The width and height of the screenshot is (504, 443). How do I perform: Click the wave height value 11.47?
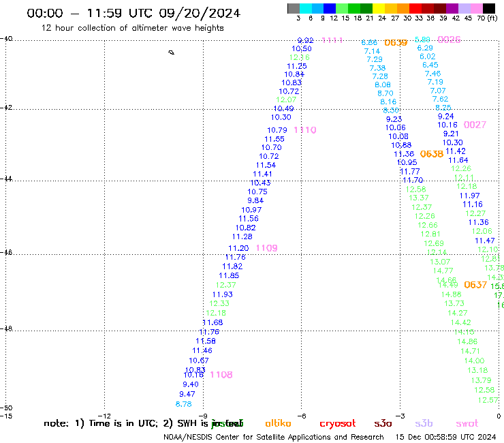(x=485, y=241)
